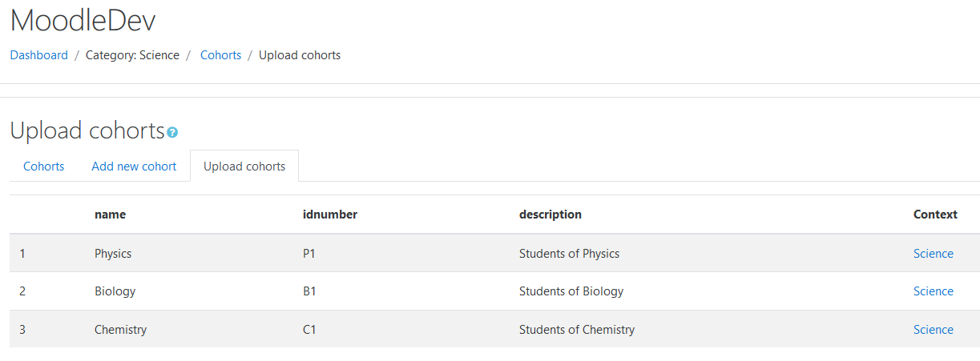Click the help icon beside Upload cohorts heading
980x361 pixels.
pos(172,133)
